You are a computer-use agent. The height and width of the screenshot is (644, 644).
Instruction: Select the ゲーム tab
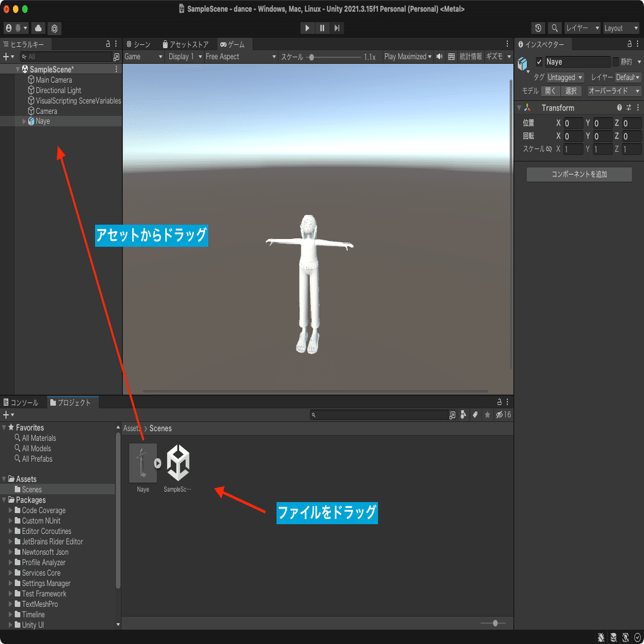click(233, 44)
